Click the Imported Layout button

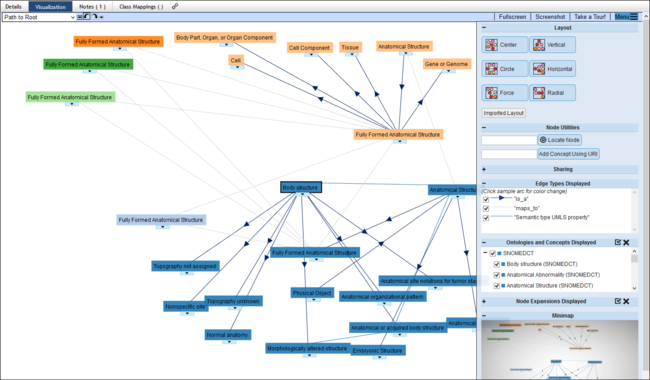tap(504, 113)
